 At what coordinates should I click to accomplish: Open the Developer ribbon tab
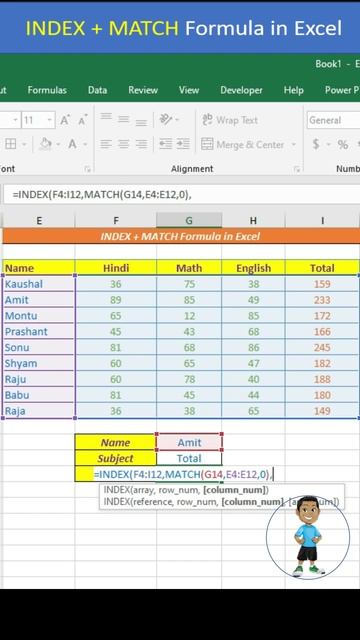point(241,90)
